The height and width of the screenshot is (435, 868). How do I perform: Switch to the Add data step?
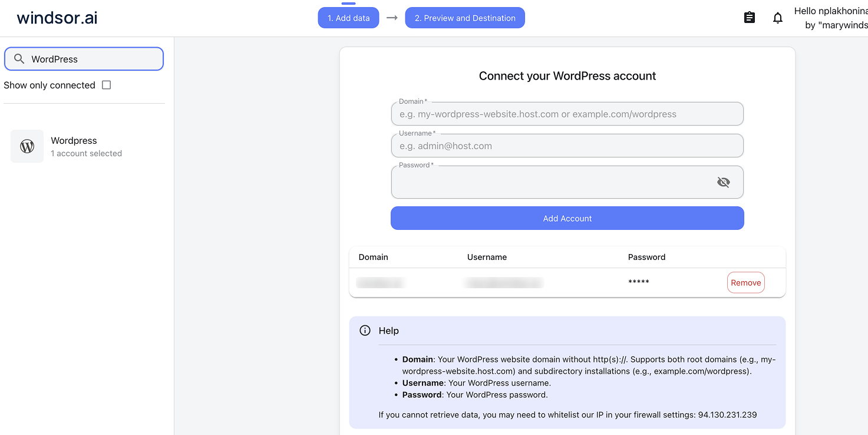coord(348,18)
